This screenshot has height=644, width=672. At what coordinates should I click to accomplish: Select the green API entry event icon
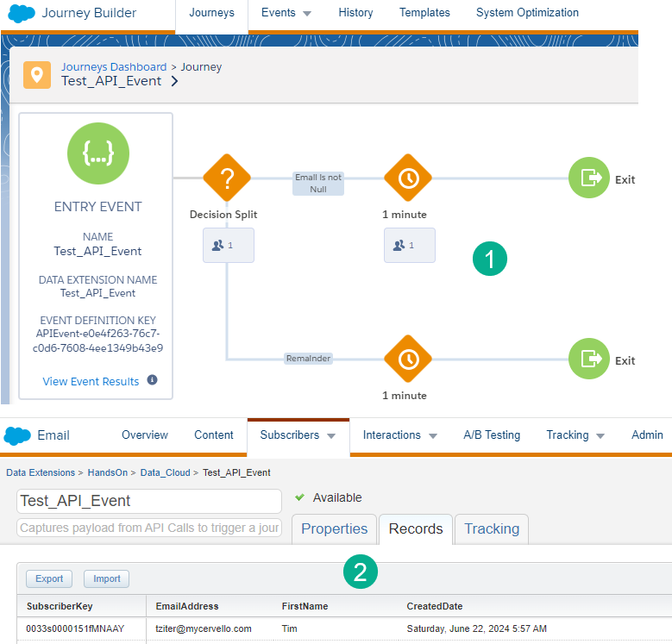tap(98, 153)
